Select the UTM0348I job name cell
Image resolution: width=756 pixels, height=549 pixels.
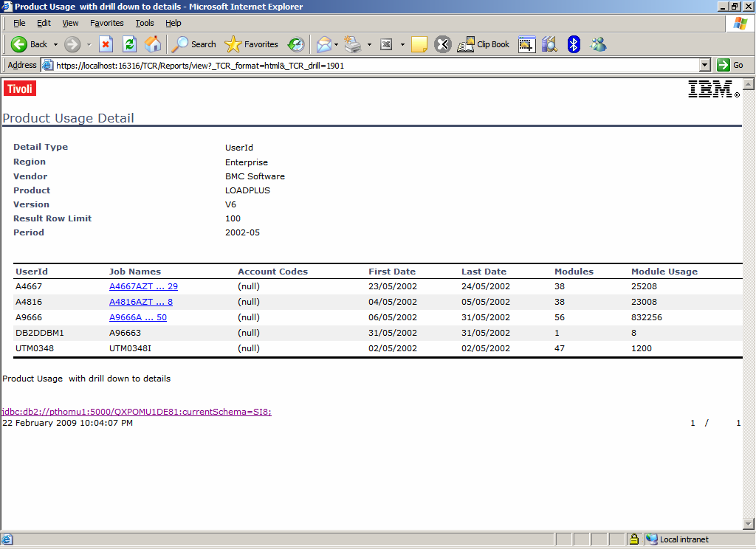pos(130,348)
